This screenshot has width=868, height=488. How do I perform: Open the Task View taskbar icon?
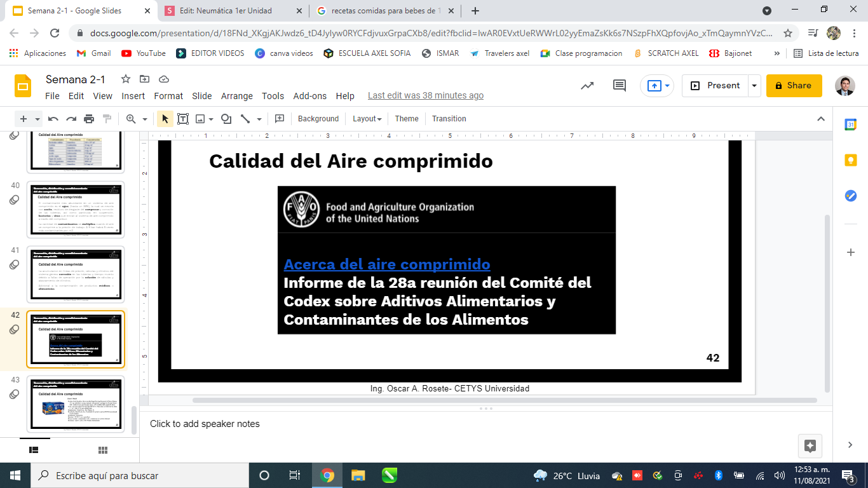coord(294,475)
